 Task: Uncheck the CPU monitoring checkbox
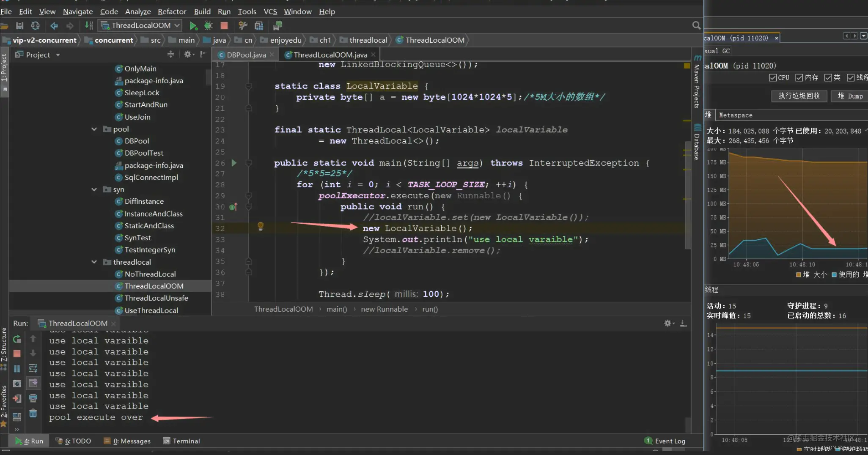(x=773, y=78)
